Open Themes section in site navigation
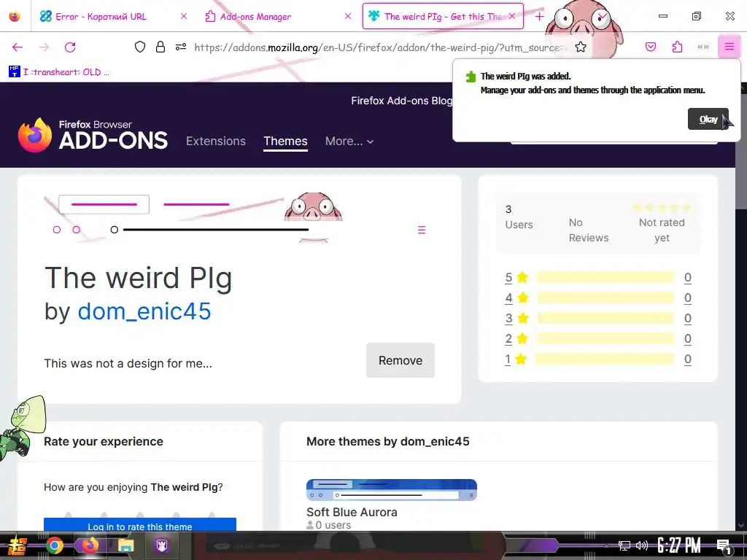The image size is (747, 560). point(285,141)
